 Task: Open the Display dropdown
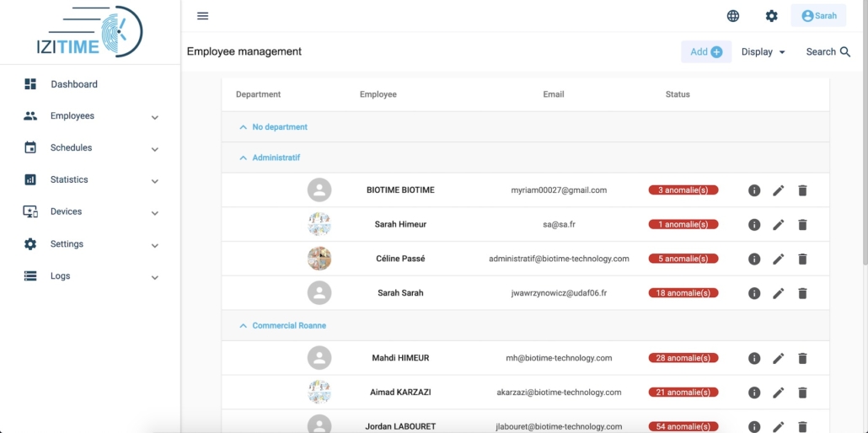[764, 51]
